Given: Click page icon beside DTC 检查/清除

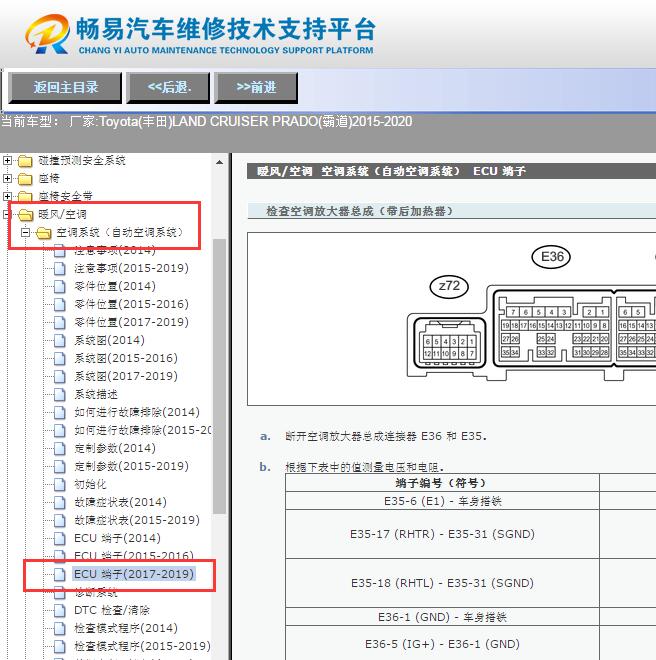Looking at the screenshot, I should coord(60,610).
